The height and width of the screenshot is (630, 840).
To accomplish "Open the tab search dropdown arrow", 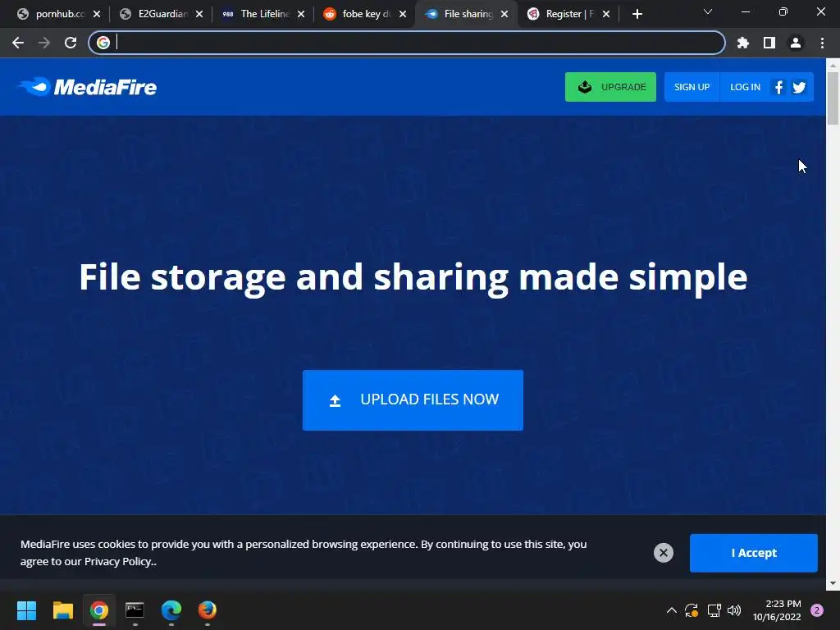I will pyautogui.click(x=708, y=11).
